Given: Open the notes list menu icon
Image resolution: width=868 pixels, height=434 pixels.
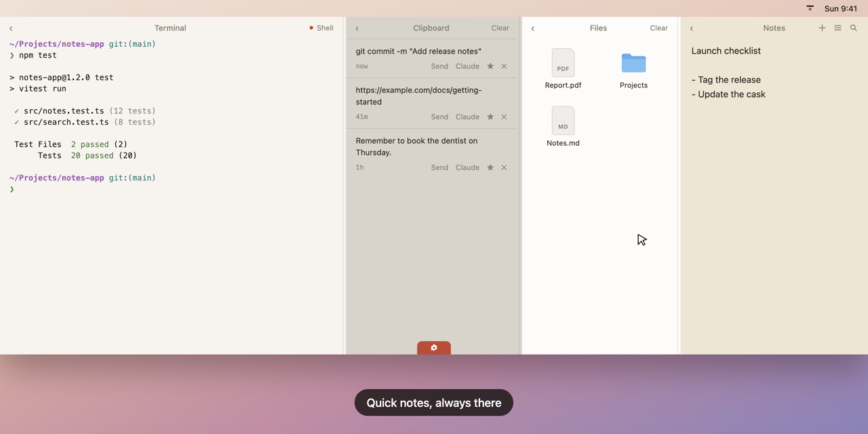Looking at the screenshot, I should [837, 28].
